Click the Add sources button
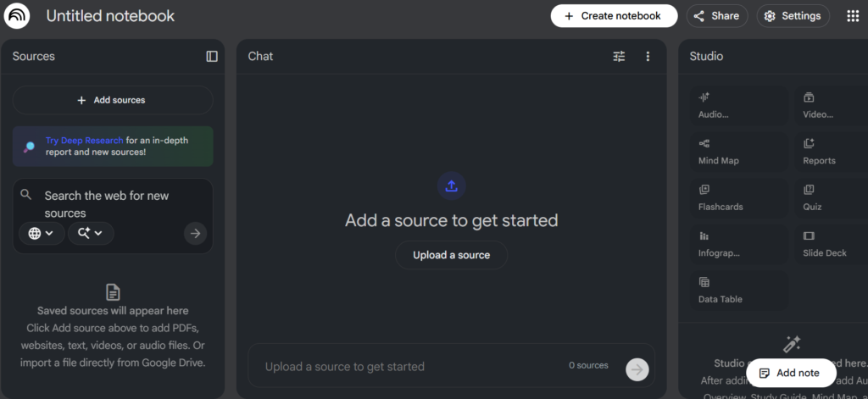The image size is (868, 399). 112,100
